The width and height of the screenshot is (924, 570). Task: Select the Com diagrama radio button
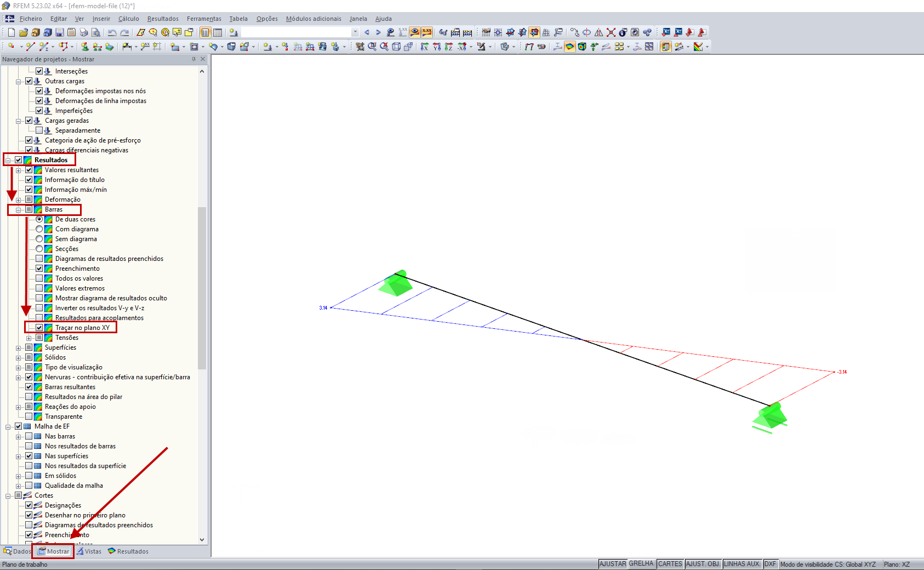pyautogui.click(x=39, y=229)
